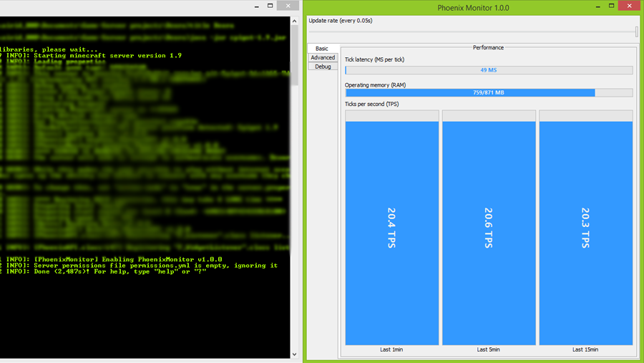Click the 20.4 TPS Last 1min bar

(x=392, y=228)
